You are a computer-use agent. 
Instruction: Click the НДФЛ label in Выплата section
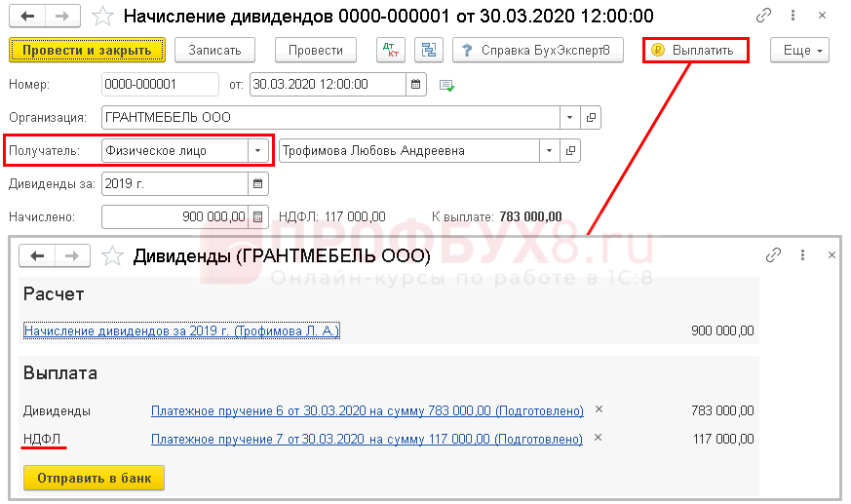tap(42, 439)
